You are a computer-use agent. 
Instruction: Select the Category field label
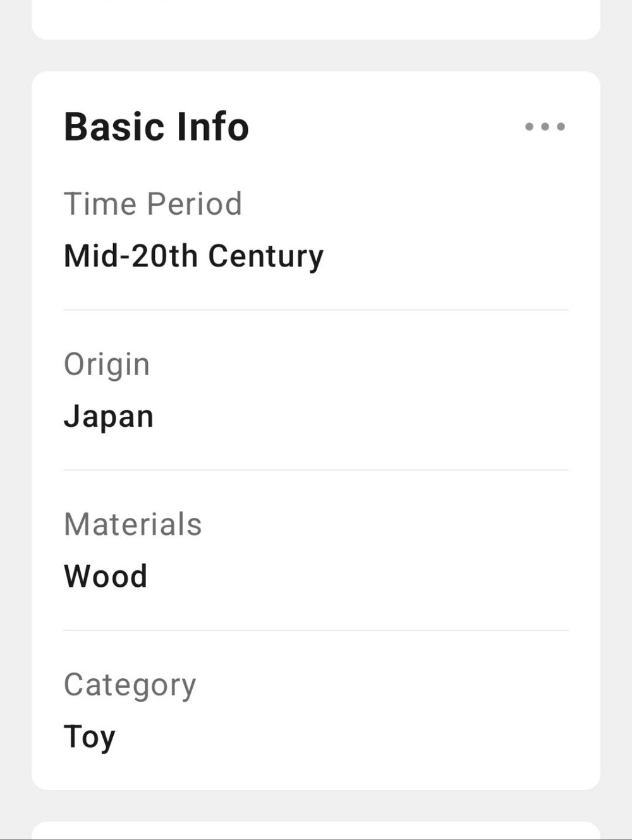[x=130, y=685]
